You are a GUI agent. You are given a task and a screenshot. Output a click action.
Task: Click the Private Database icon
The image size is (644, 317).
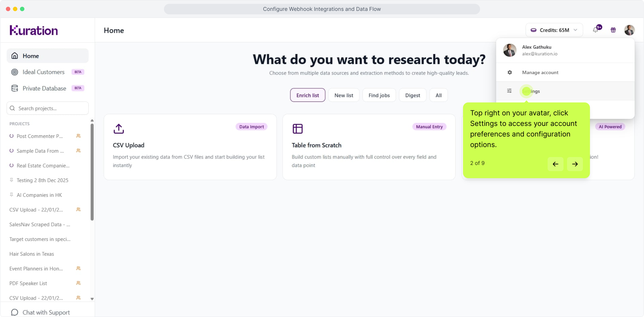click(x=14, y=88)
